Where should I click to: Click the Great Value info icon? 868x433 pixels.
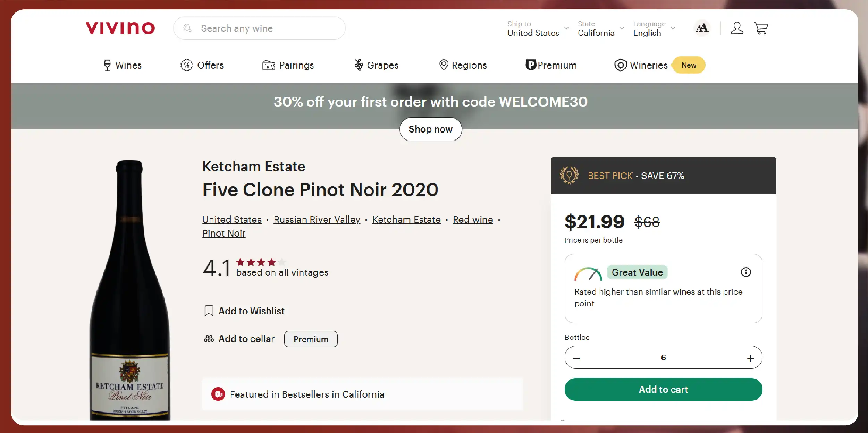point(746,272)
